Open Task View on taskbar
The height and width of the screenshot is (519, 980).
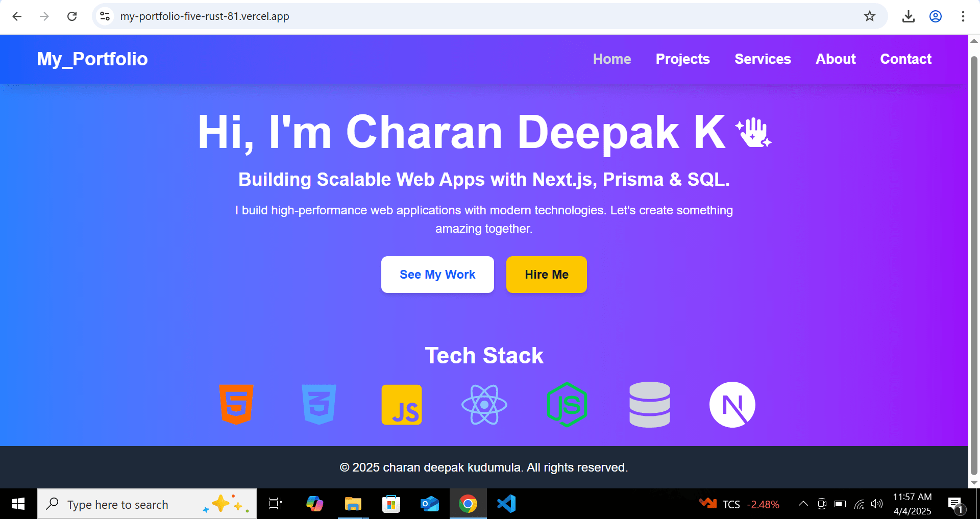coord(276,504)
